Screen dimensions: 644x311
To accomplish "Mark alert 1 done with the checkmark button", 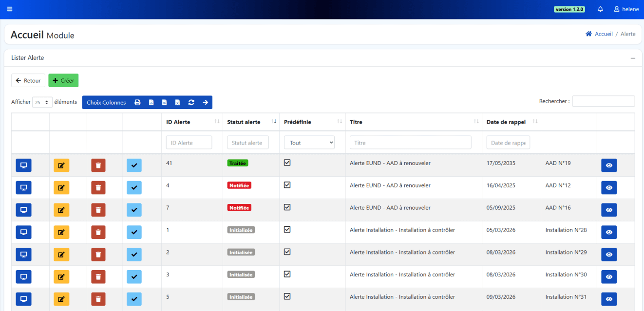I will point(134,233).
